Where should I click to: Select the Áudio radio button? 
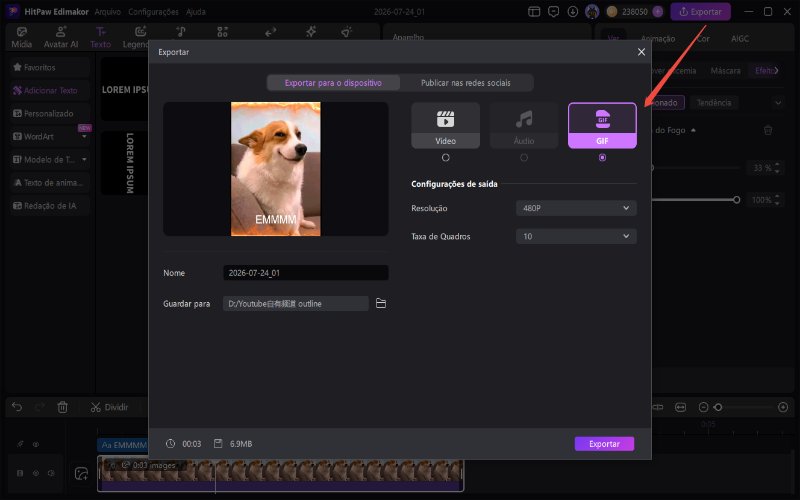click(524, 158)
